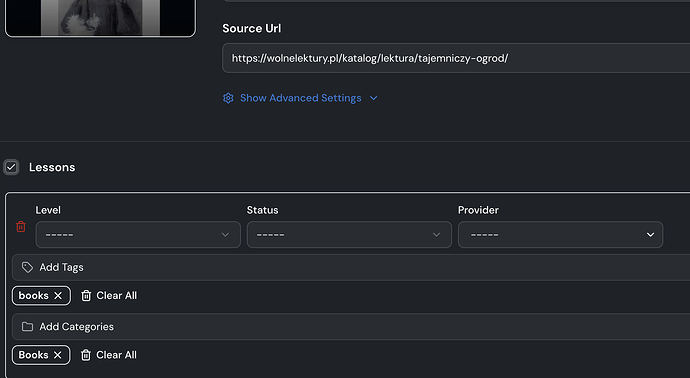
Task: Open the Status dropdown
Action: 349,235
